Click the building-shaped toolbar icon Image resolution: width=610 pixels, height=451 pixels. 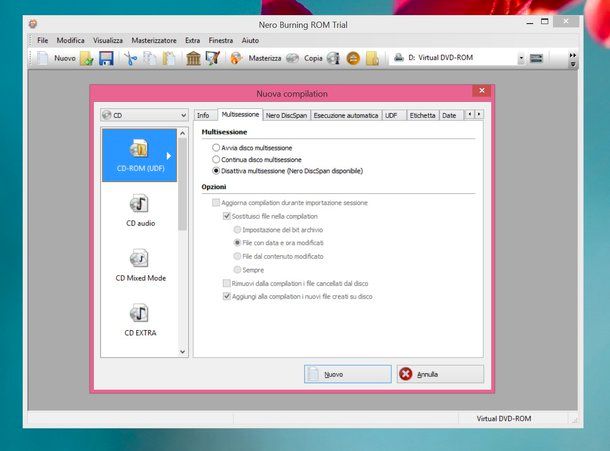pyautogui.click(x=193, y=58)
